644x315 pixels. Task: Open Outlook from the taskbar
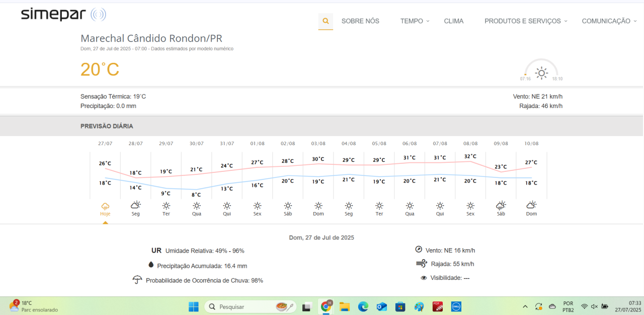[x=382, y=306]
